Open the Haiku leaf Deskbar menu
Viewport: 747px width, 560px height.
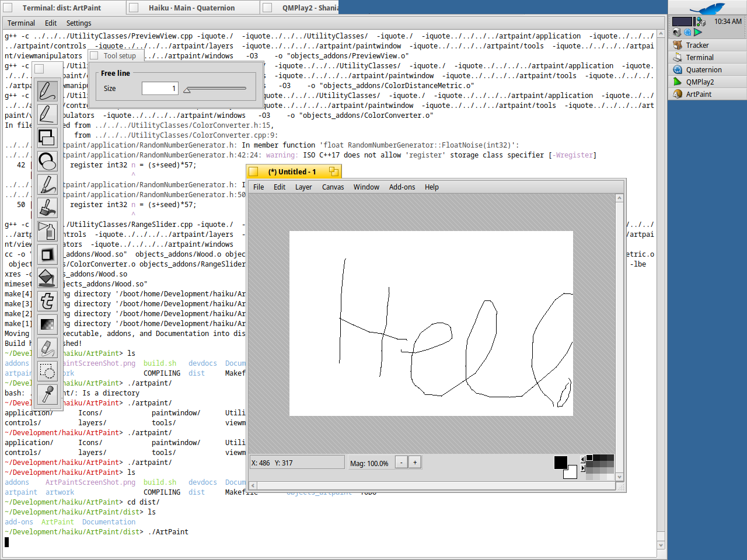tap(707, 8)
